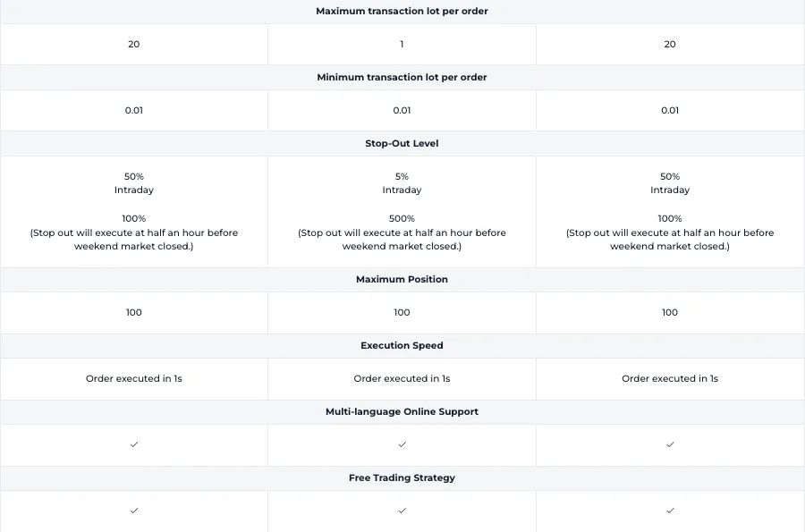This screenshot has width=805, height=532.
Task: Click the 'Maximum Position' row header
Action: [402, 280]
